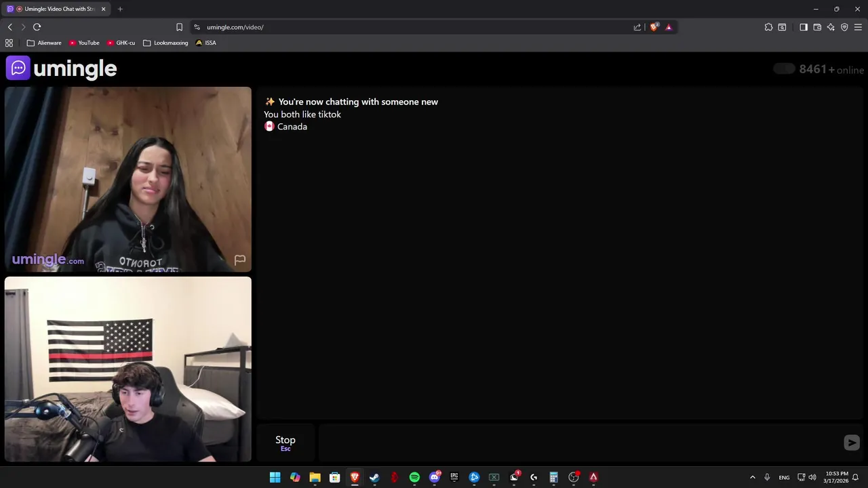Open Brave Rewards triangle icon
Viewport: 868px width, 488px height.
point(669,27)
